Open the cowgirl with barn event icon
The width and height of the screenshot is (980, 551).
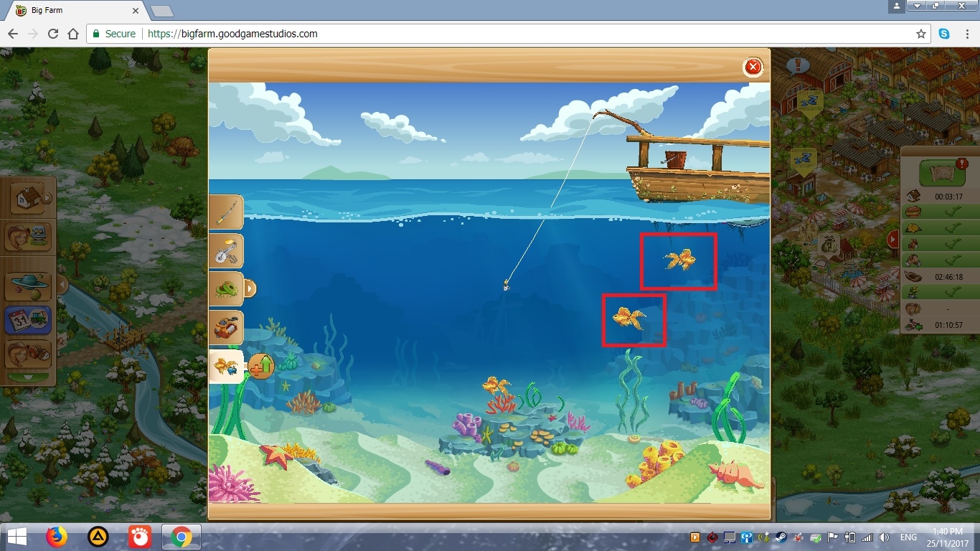click(x=28, y=354)
